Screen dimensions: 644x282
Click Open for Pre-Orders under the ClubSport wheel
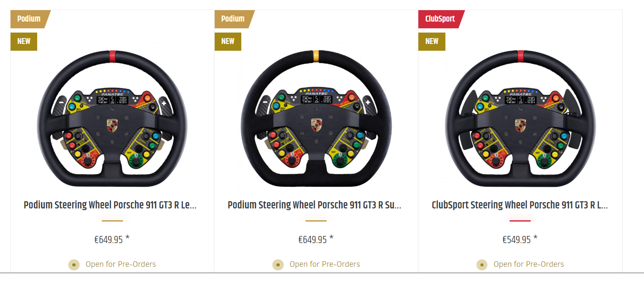point(529,264)
